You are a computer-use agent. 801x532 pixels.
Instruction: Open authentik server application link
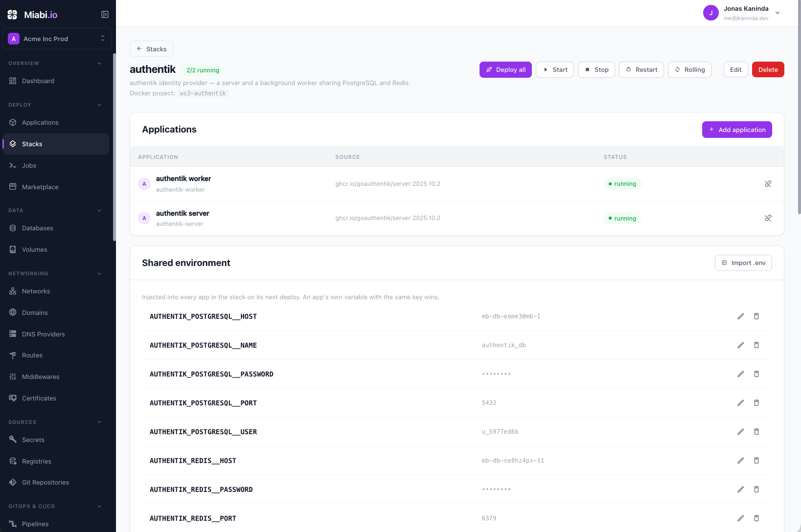pyautogui.click(x=183, y=214)
